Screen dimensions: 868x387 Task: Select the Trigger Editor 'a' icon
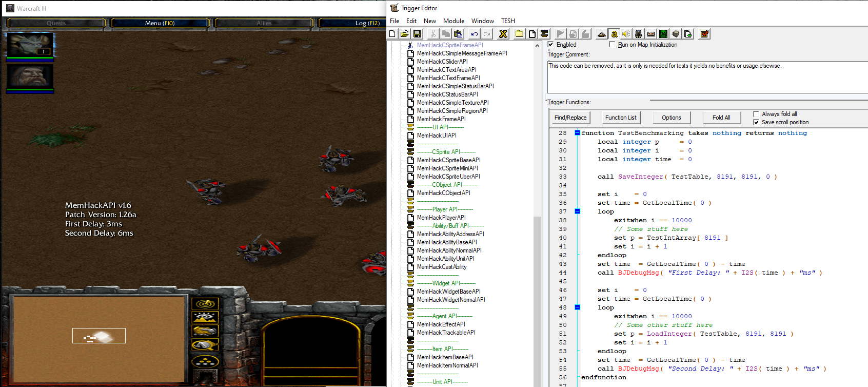click(x=614, y=34)
